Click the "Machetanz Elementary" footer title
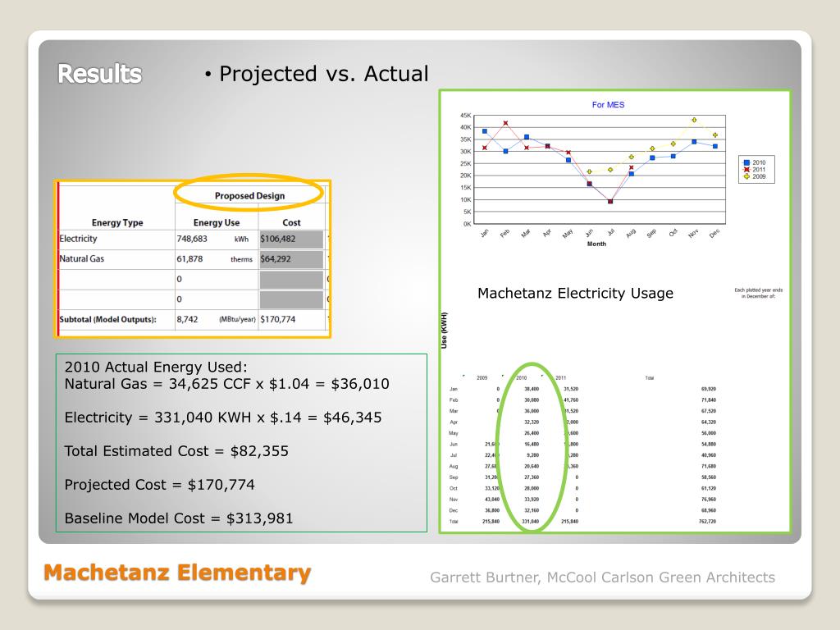This screenshot has height=630, width=840. coord(177,573)
